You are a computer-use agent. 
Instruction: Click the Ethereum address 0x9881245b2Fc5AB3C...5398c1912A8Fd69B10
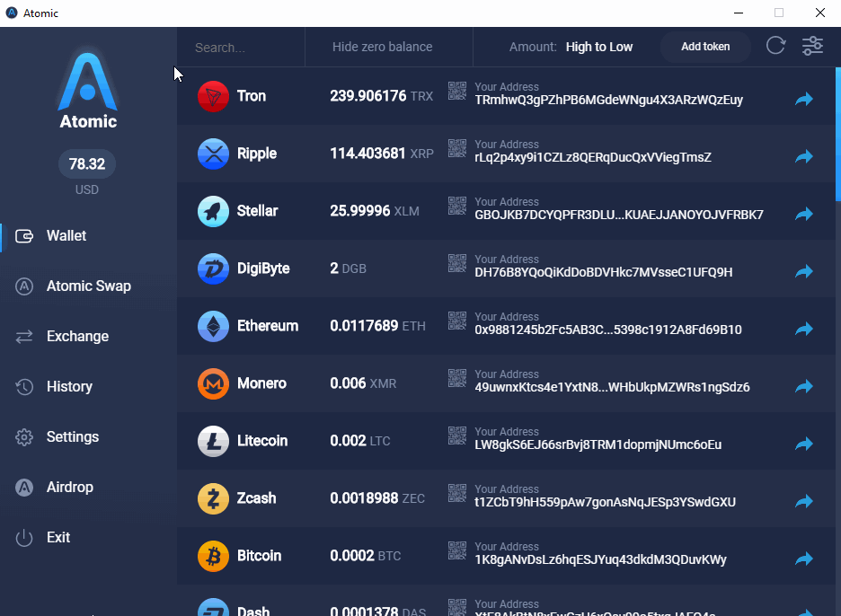pos(608,330)
